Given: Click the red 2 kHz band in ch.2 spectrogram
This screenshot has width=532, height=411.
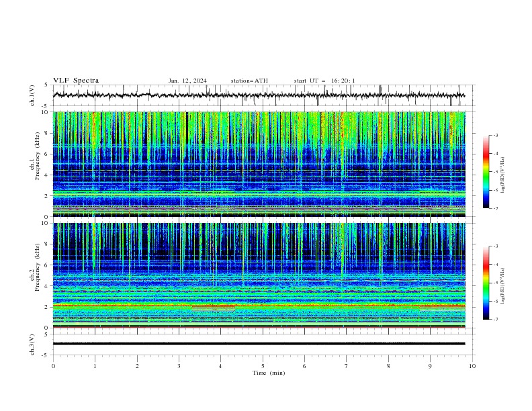Looking at the screenshot, I should (x=259, y=306).
